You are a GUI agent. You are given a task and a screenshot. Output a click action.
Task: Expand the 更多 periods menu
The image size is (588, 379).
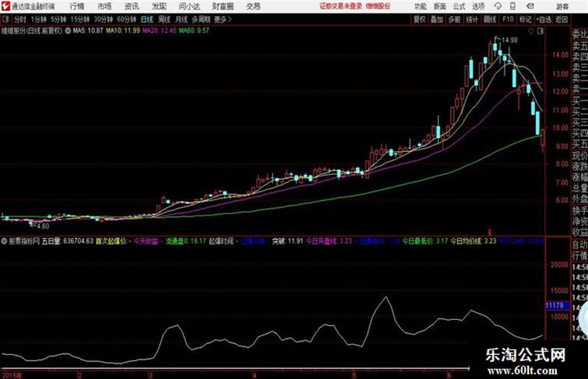223,19
